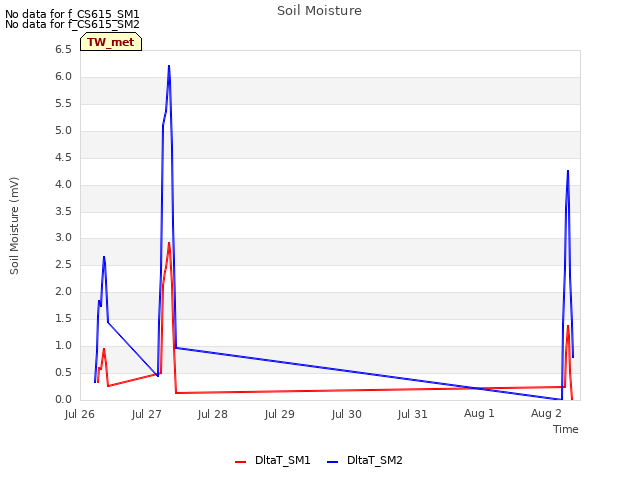Click the Jul 29 x-axis tick label
The width and height of the screenshot is (640, 480).
pyautogui.click(x=280, y=414)
